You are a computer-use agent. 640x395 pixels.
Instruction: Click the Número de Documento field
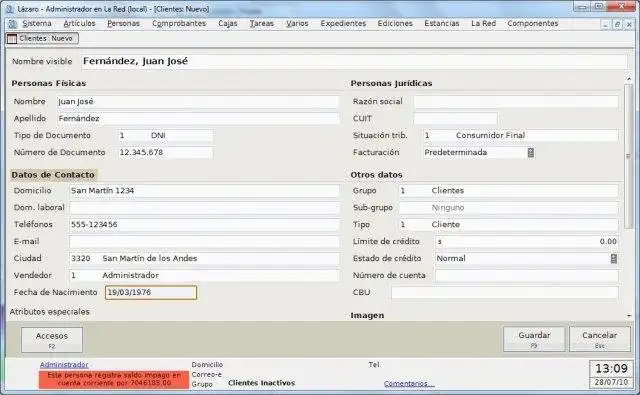click(x=165, y=153)
